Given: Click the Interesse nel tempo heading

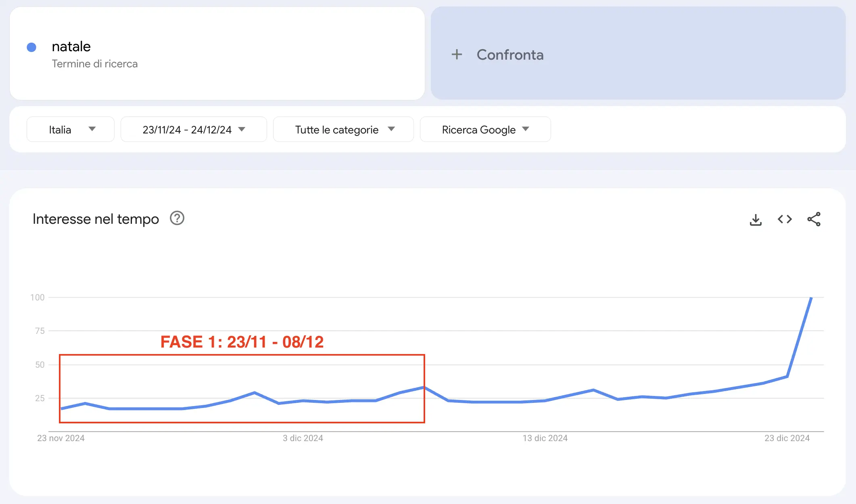Looking at the screenshot, I should point(96,219).
